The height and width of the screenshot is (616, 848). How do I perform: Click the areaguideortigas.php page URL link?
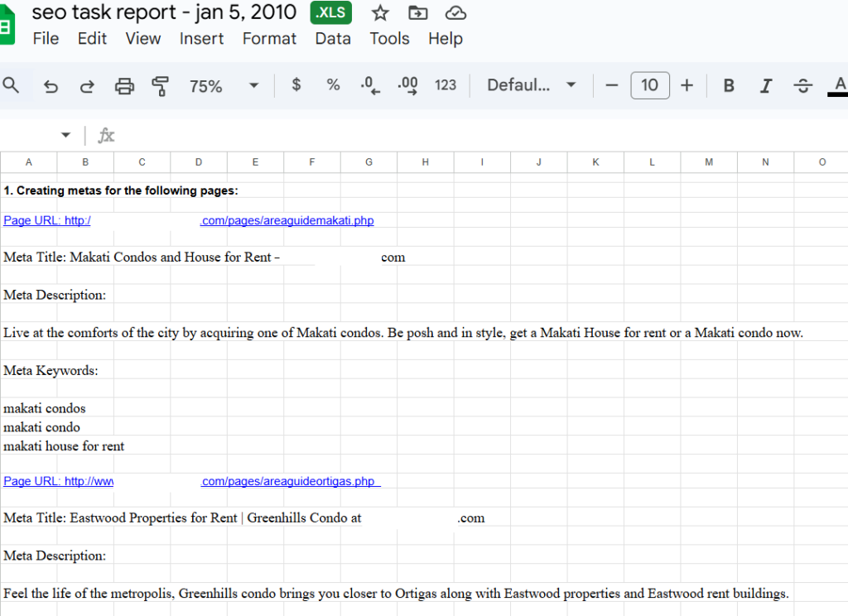pyautogui.click(x=290, y=481)
